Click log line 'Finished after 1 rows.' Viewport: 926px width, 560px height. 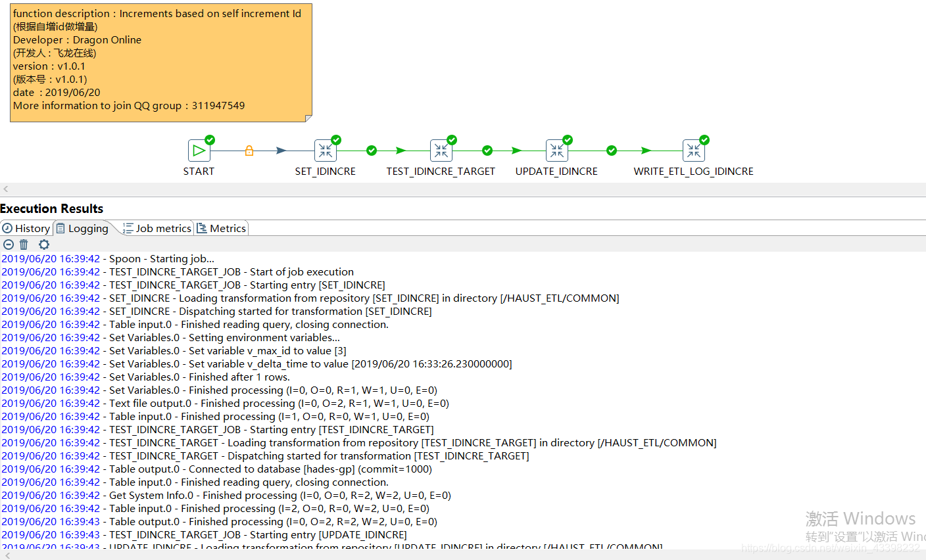click(x=145, y=377)
